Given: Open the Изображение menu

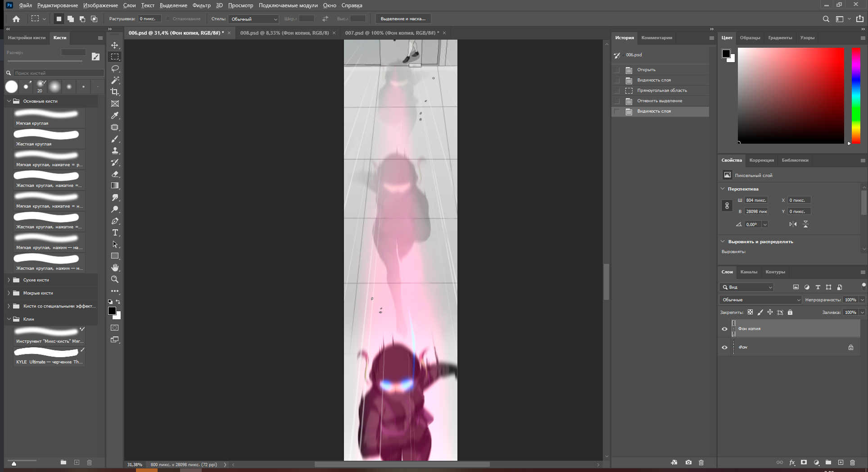Looking at the screenshot, I should (x=100, y=5).
